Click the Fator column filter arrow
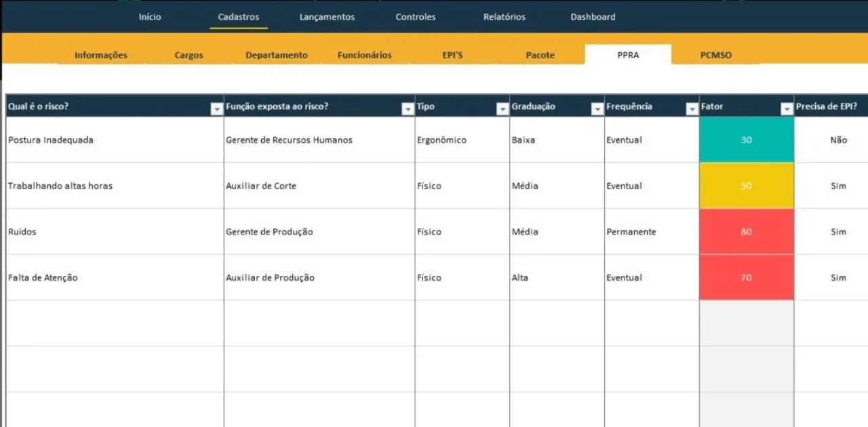 click(x=787, y=109)
